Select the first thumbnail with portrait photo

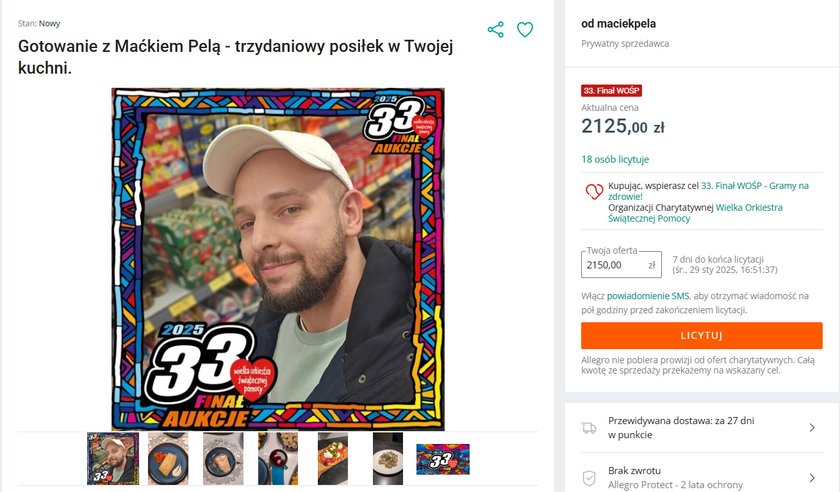pyautogui.click(x=113, y=459)
